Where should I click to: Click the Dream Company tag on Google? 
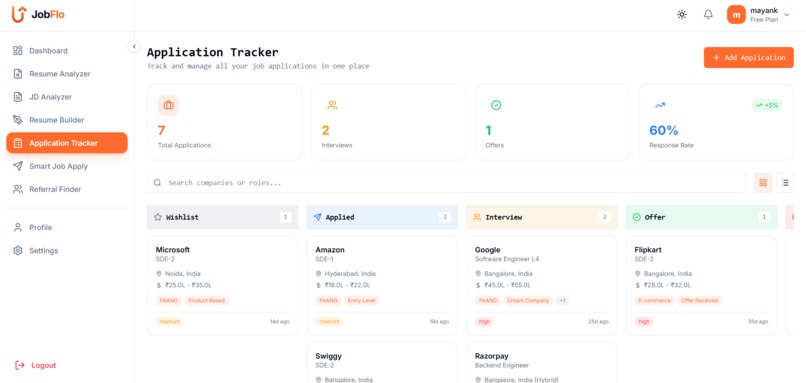(528, 300)
